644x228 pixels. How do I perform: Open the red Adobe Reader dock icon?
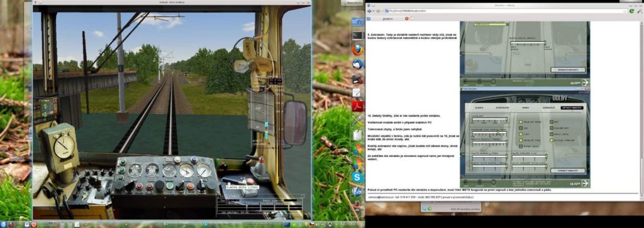pyautogui.click(x=357, y=107)
